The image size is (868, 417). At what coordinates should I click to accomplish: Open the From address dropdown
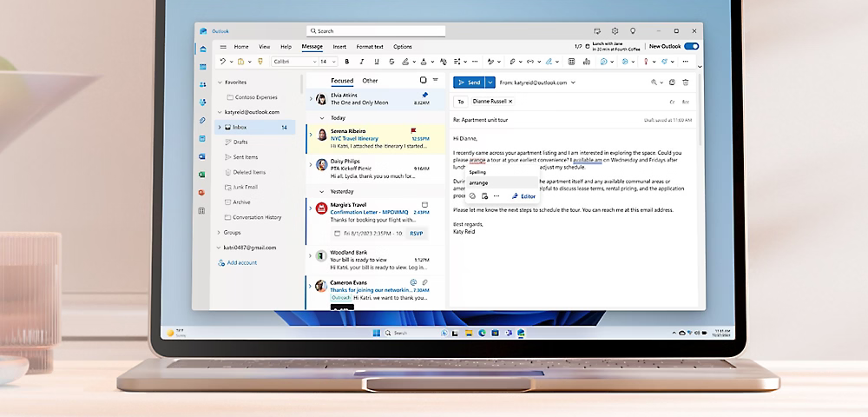click(573, 83)
